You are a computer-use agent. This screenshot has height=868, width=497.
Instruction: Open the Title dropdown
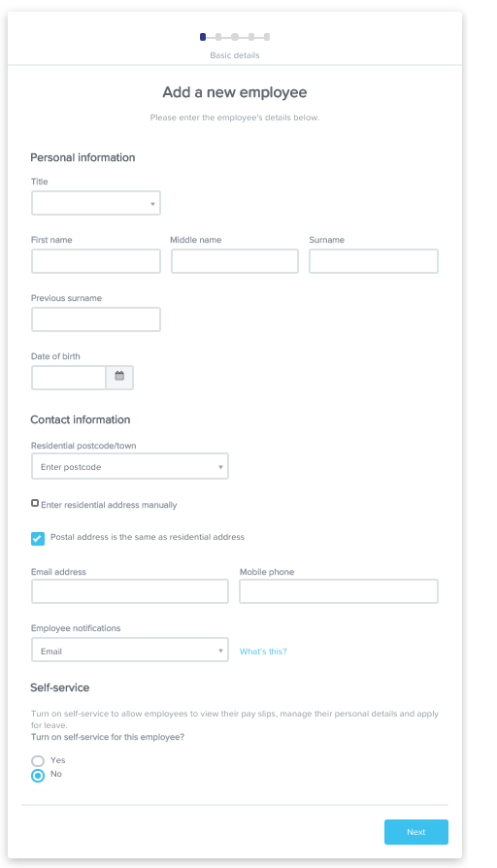coord(96,203)
